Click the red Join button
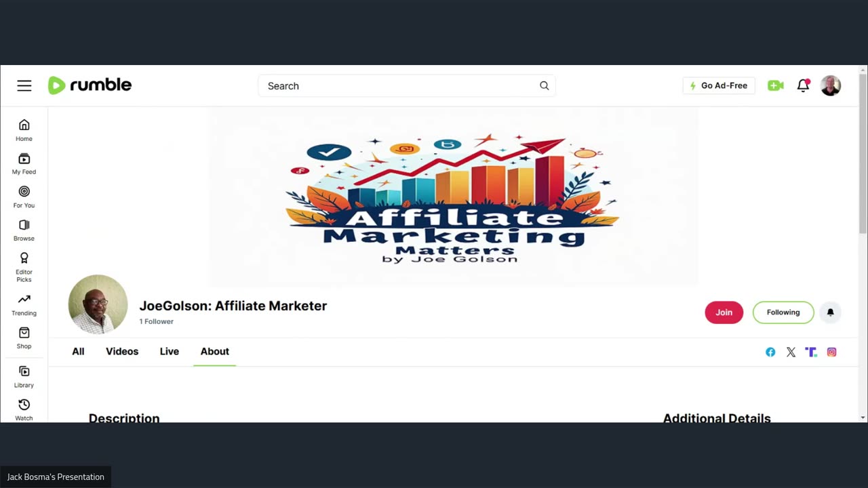 (x=724, y=312)
